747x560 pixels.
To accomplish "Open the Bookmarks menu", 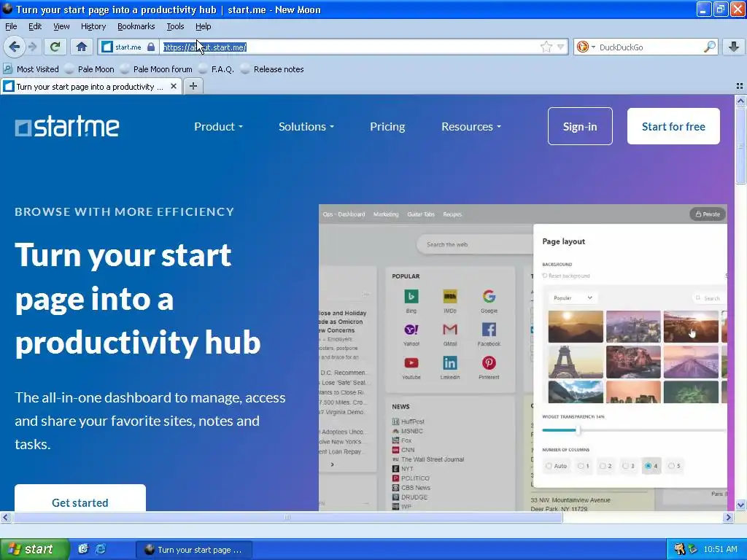I will [136, 26].
